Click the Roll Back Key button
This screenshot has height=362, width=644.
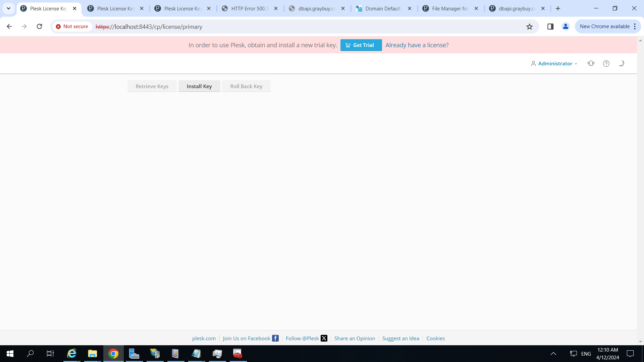point(246,86)
